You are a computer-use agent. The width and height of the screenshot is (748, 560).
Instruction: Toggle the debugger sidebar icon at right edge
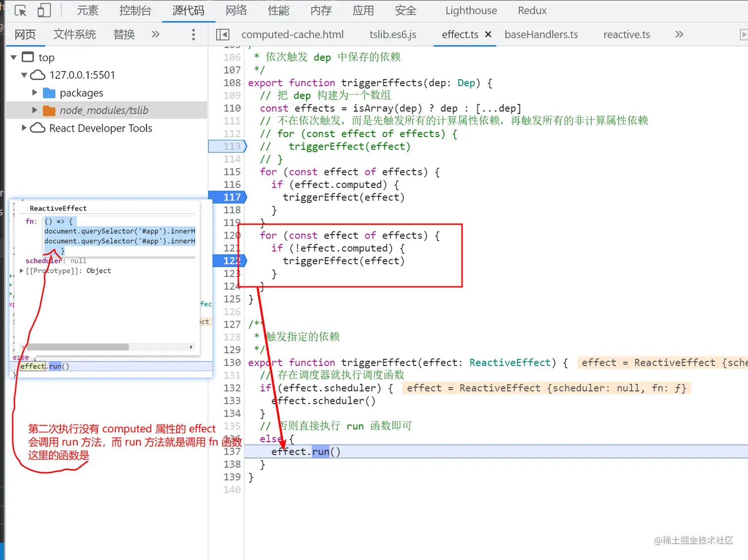744,34
